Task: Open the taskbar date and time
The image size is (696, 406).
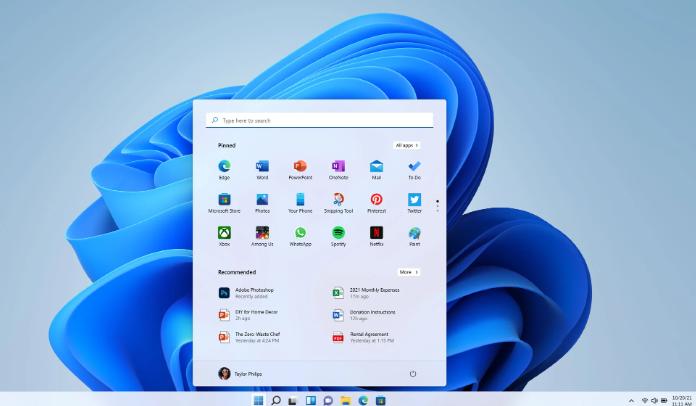Action: (682, 401)
